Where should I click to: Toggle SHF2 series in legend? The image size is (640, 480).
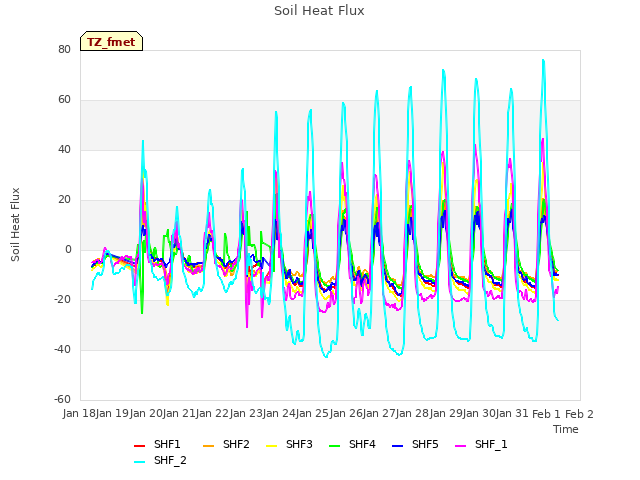[226, 444]
